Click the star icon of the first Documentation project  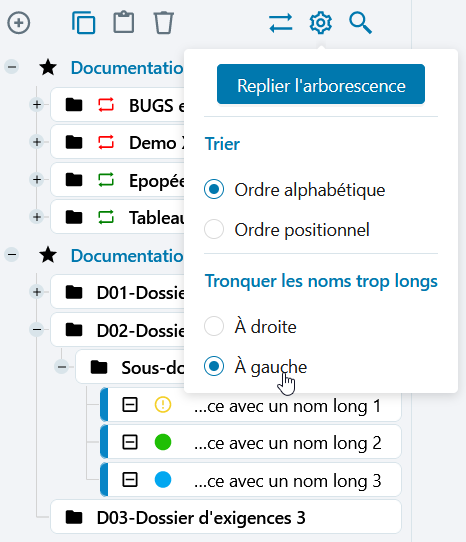click(48, 67)
